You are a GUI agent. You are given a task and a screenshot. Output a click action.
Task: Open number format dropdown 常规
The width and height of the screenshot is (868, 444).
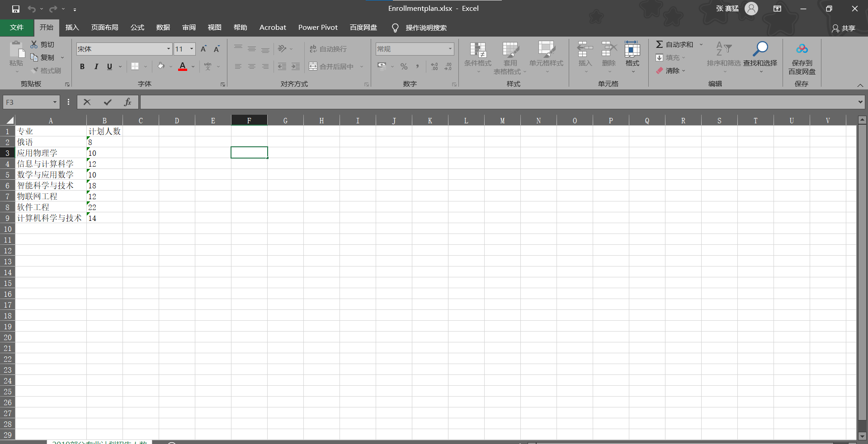(x=450, y=49)
